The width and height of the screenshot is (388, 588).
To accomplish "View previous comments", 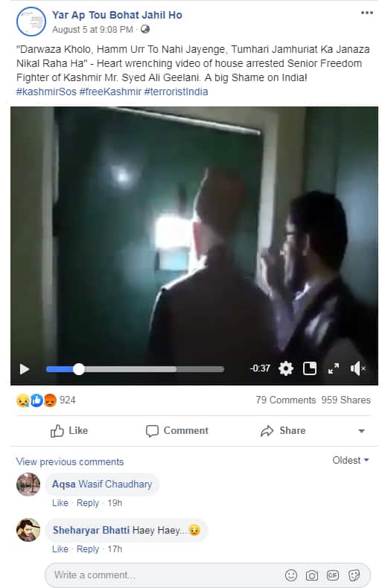I will pyautogui.click(x=70, y=461).
